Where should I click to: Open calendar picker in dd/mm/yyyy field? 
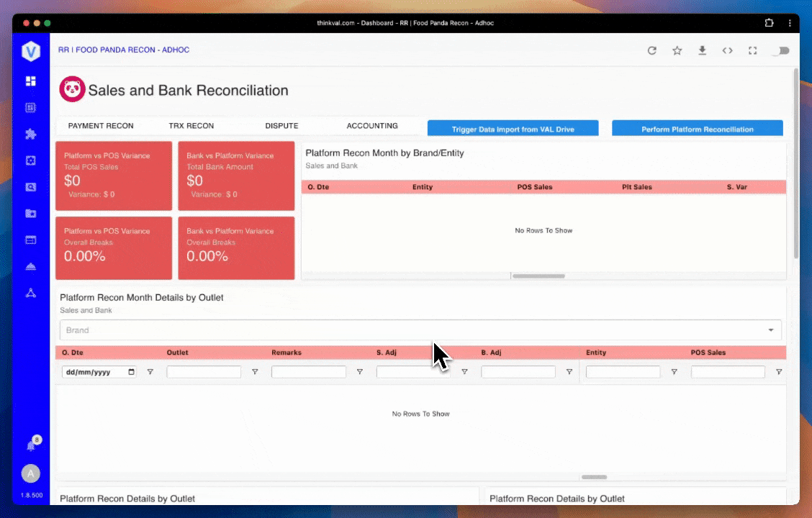pyautogui.click(x=132, y=371)
